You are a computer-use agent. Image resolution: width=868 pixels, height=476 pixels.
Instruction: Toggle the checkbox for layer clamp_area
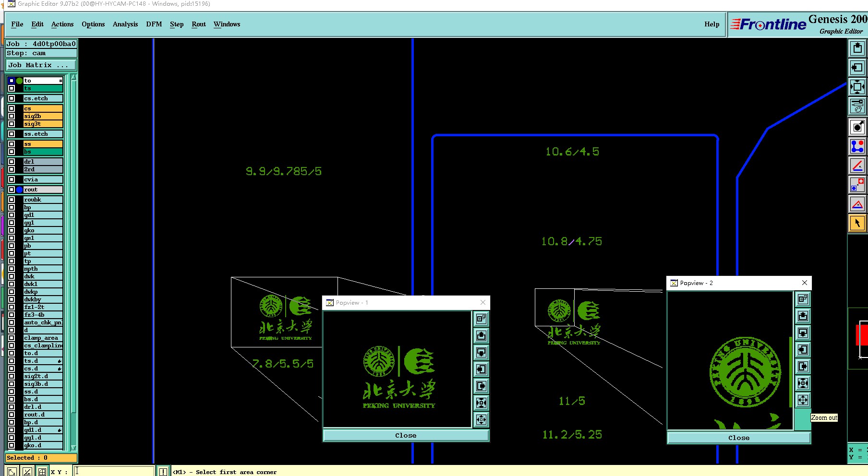[12, 338]
